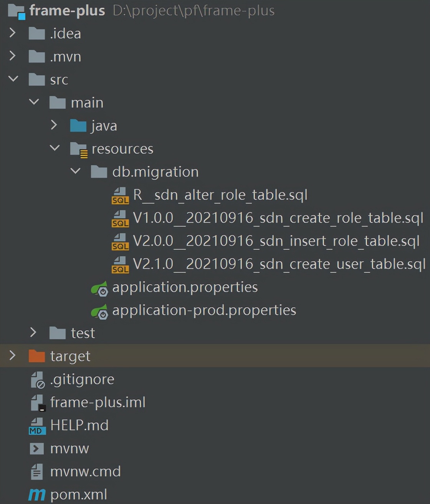Viewport: 430px width, 504px height.
Task: Click the HELP.md markdown file icon
Action: [37, 426]
